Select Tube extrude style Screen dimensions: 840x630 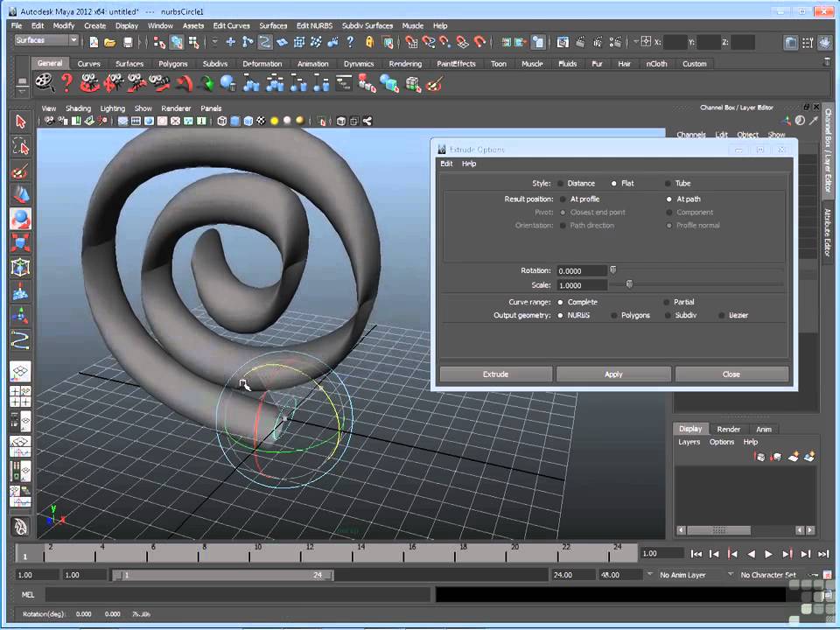coord(677,183)
